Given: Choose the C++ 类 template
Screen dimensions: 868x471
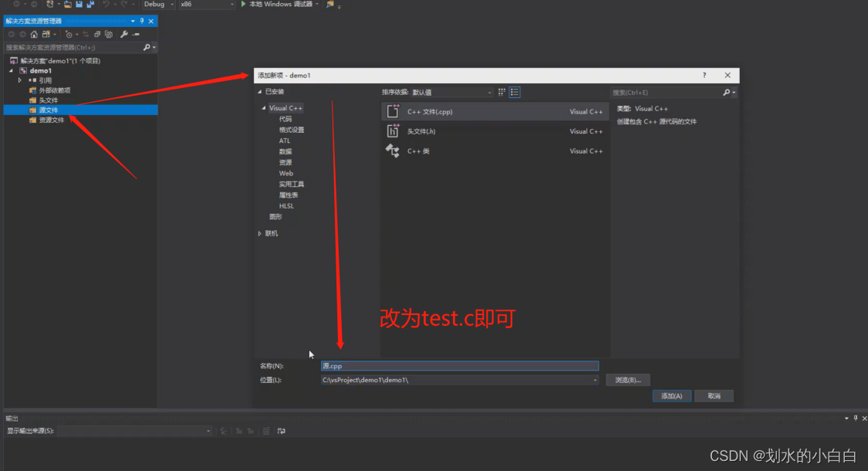Looking at the screenshot, I should pos(495,151).
